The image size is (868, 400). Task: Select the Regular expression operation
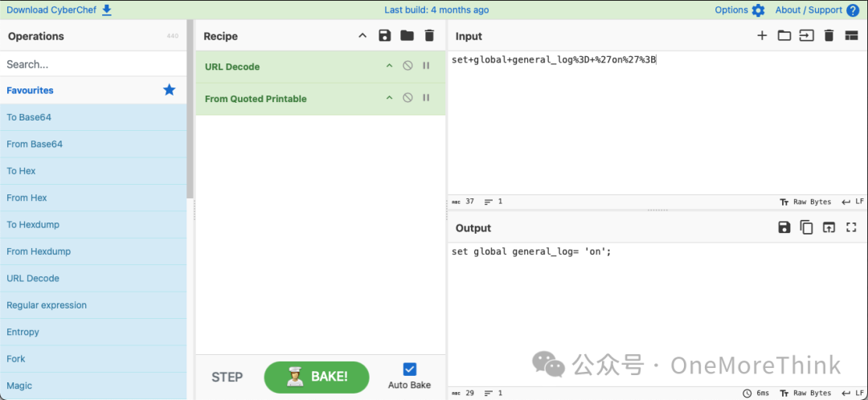[93, 305]
